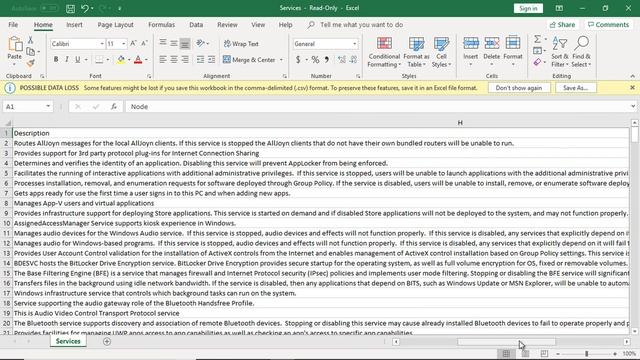This screenshot has height=360, width=640.
Task: Click the Name Box showing A1
Action: coord(28,107)
